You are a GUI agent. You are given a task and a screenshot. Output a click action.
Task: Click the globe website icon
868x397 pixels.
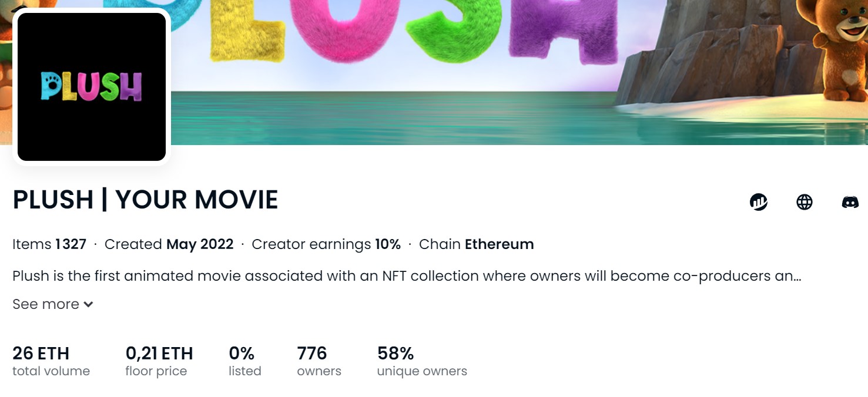[x=804, y=202]
